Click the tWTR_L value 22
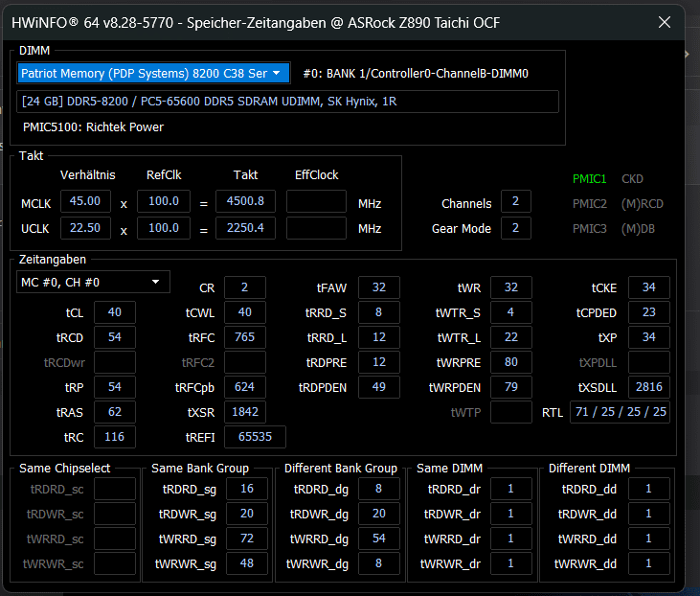 pyautogui.click(x=511, y=337)
